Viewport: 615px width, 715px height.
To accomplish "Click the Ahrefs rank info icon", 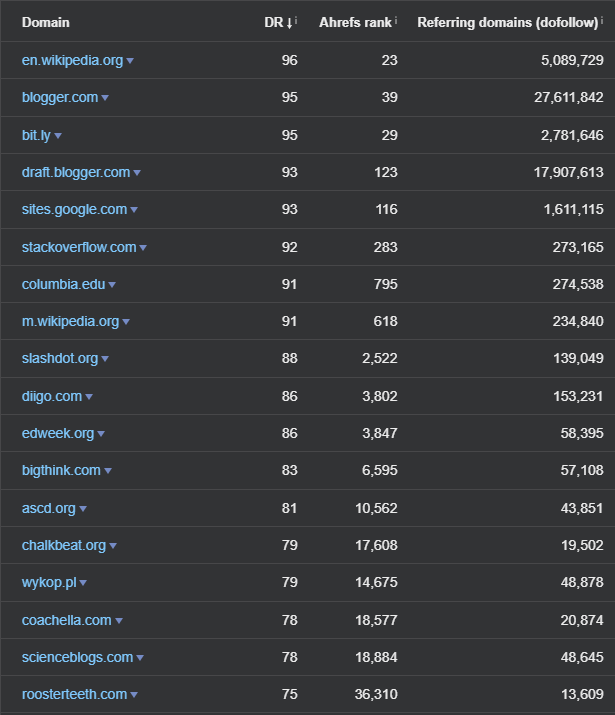I will point(396,19).
